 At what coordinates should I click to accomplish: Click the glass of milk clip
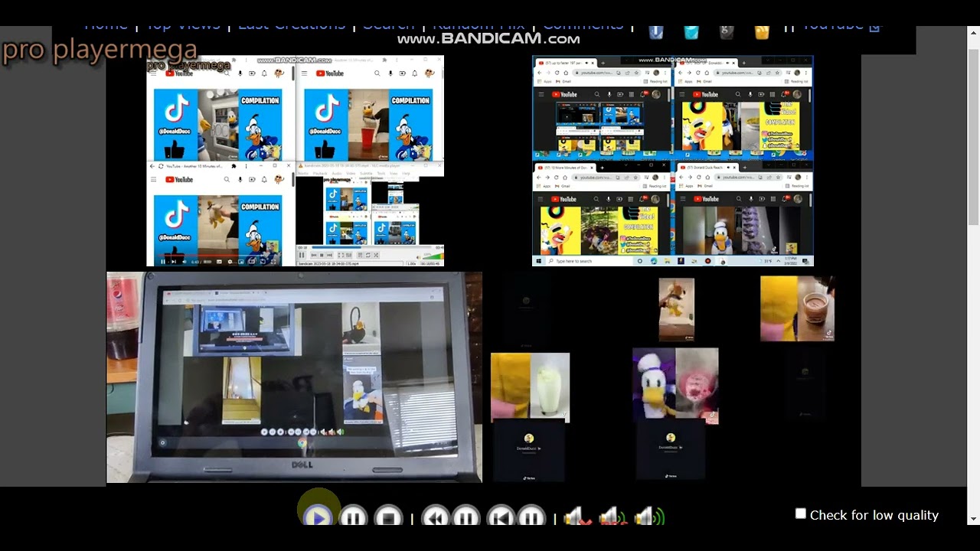[530, 387]
